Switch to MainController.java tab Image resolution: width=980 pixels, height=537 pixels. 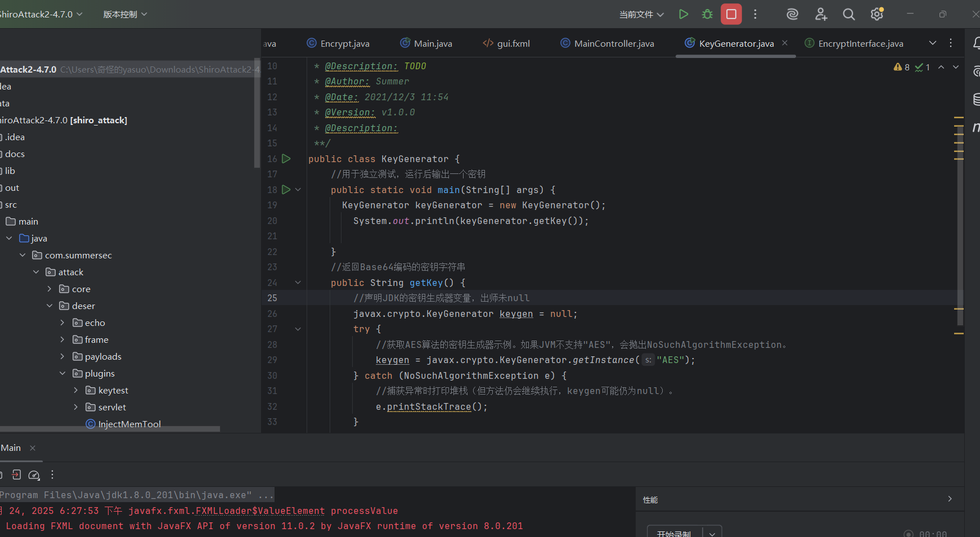[x=613, y=43]
